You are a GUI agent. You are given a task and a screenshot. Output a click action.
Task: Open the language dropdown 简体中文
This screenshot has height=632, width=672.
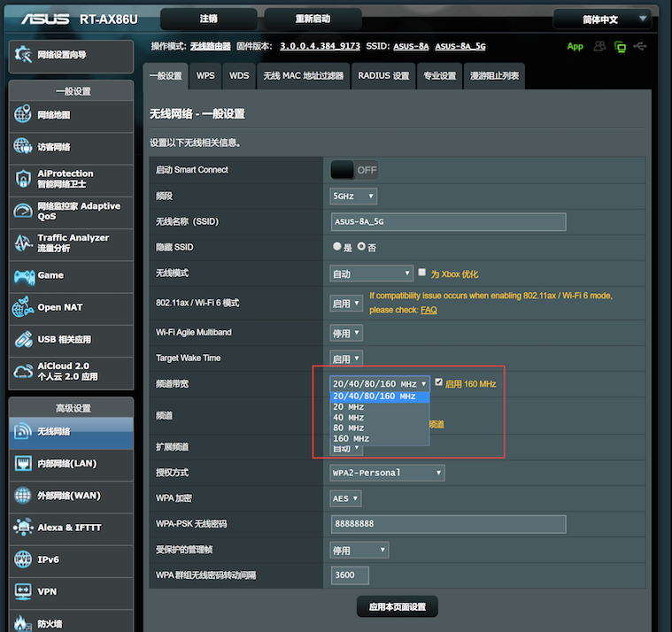(602, 19)
